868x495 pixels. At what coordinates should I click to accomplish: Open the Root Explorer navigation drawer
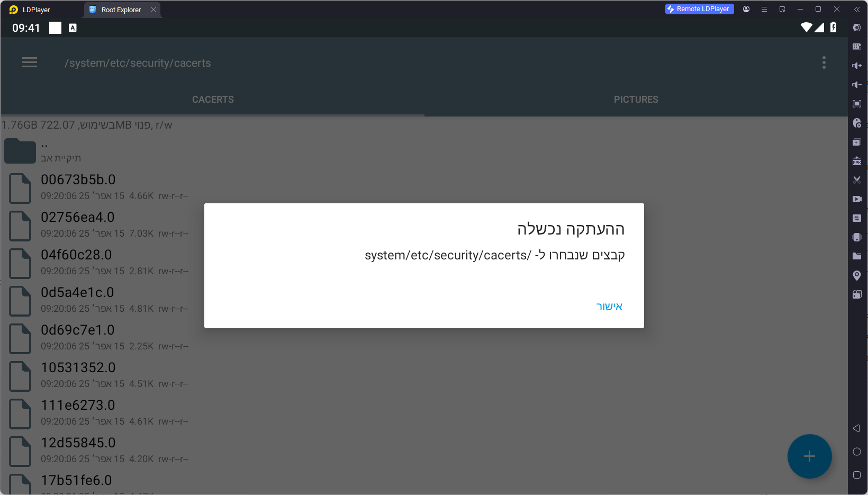pyautogui.click(x=30, y=63)
